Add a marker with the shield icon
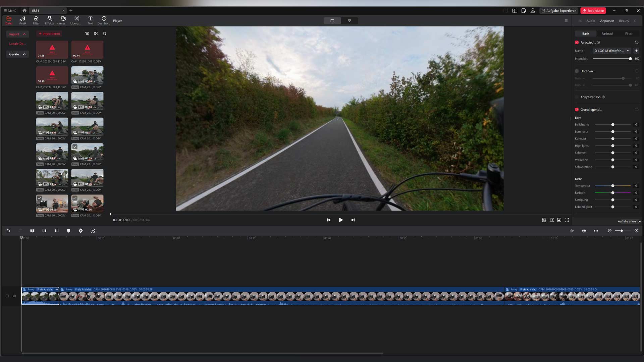 (68, 231)
